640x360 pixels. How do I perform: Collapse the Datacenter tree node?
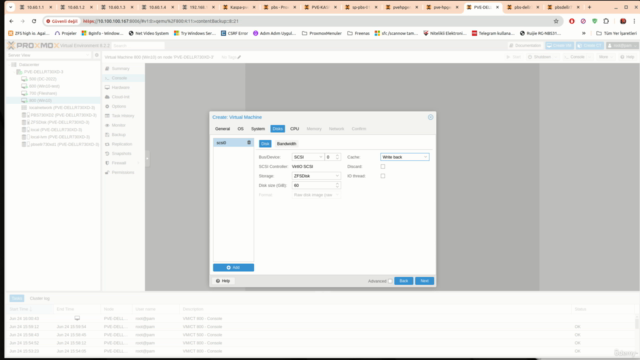click(10, 64)
